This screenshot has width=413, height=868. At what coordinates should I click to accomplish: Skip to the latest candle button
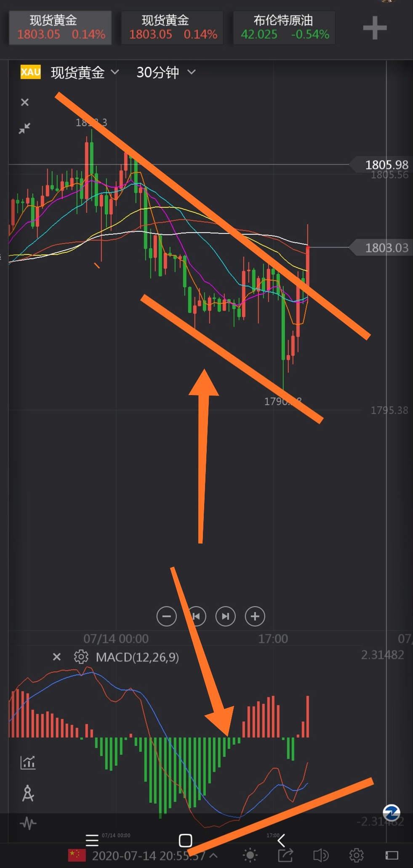click(226, 616)
